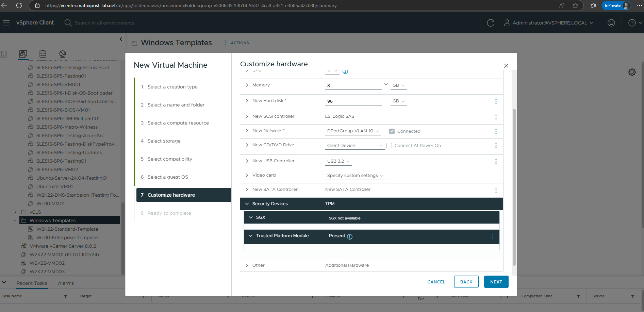Switch to Storage inventory icon
The image size is (644, 312).
click(43, 54)
